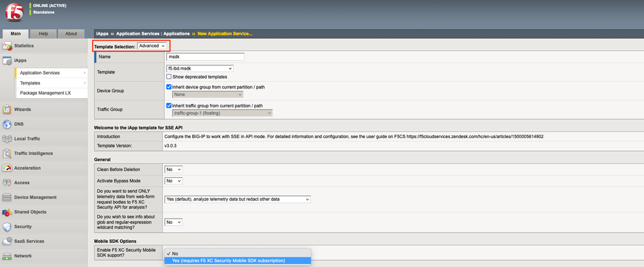Image resolution: width=644 pixels, height=267 pixels.
Task: Open the Network menu section
Action: click(x=44, y=256)
